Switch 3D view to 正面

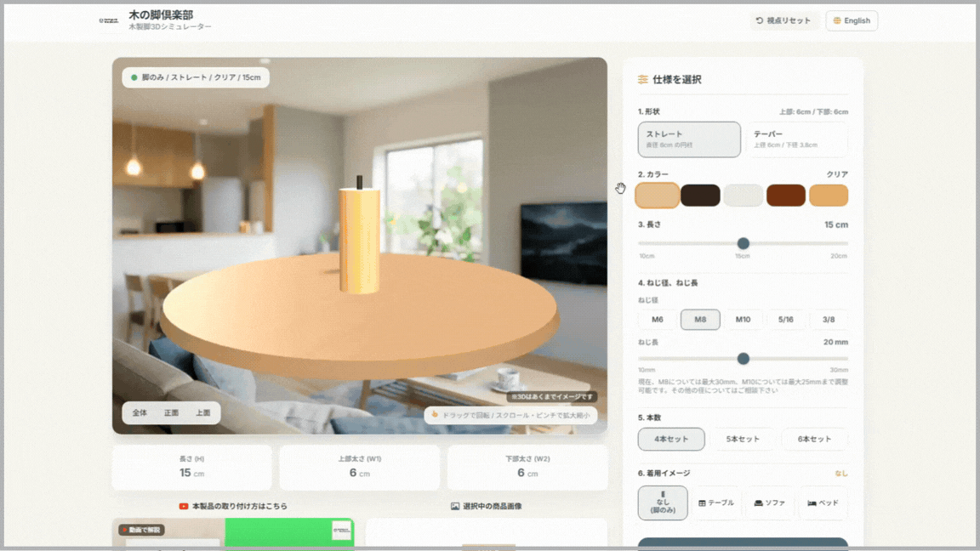pyautogui.click(x=171, y=413)
